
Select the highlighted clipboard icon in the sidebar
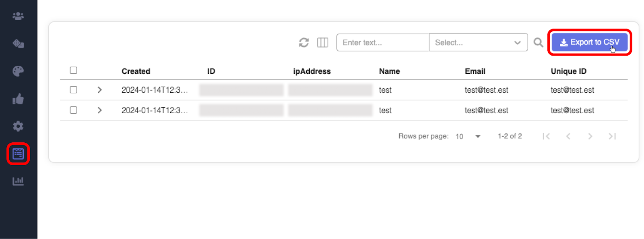click(x=18, y=154)
